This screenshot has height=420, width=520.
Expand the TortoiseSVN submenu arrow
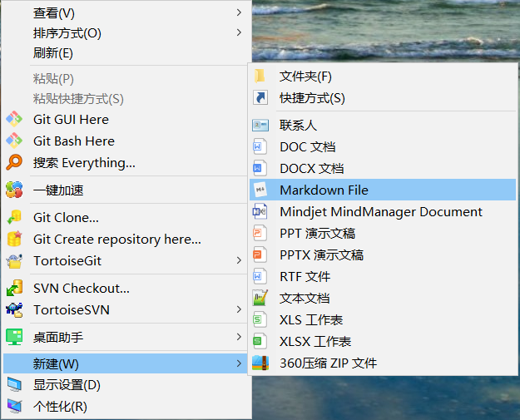click(x=239, y=309)
